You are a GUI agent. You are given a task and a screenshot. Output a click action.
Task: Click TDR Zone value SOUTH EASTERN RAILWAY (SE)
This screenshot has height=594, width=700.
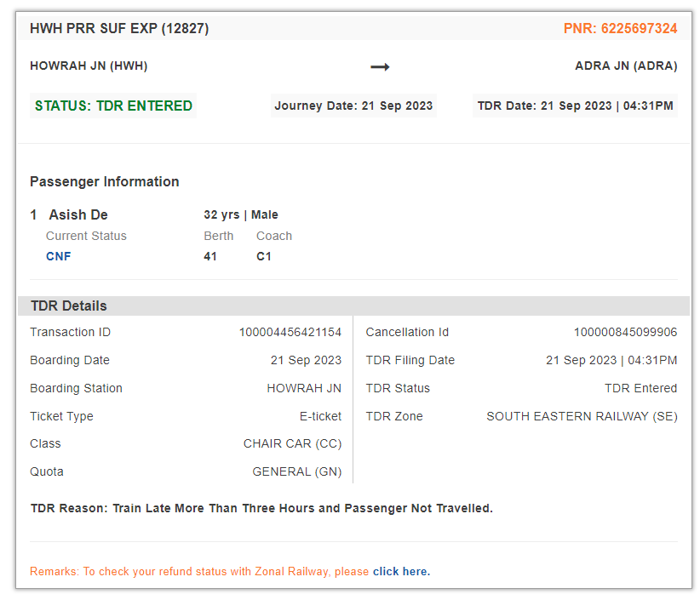(582, 416)
